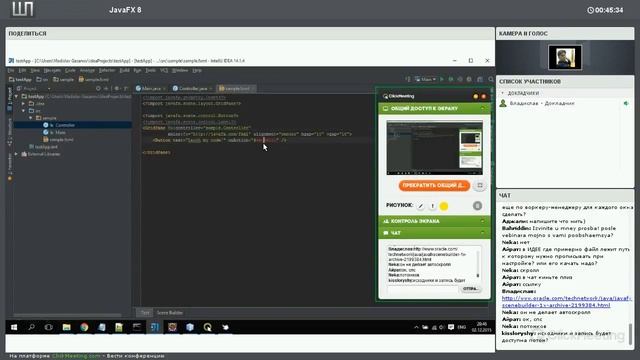Select the Text tab at editor bottom

[145, 313]
